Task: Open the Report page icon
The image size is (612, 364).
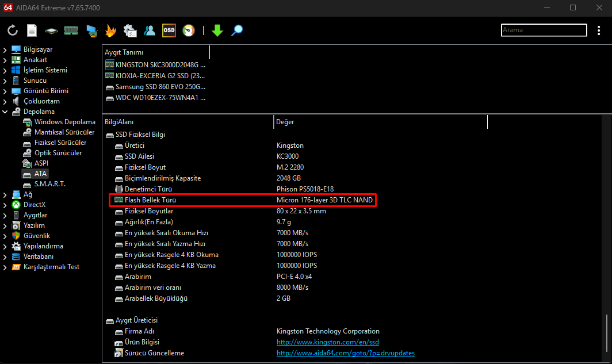Action: pos(32,30)
